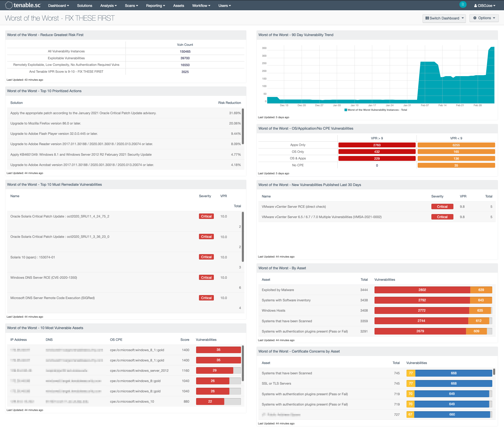
Task: Click the Prioritized Actions list scrollbar
Action: pos(243,126)
